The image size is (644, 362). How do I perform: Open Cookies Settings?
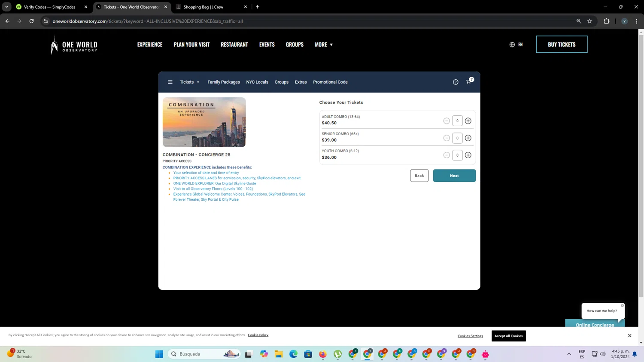pos(470,336)
